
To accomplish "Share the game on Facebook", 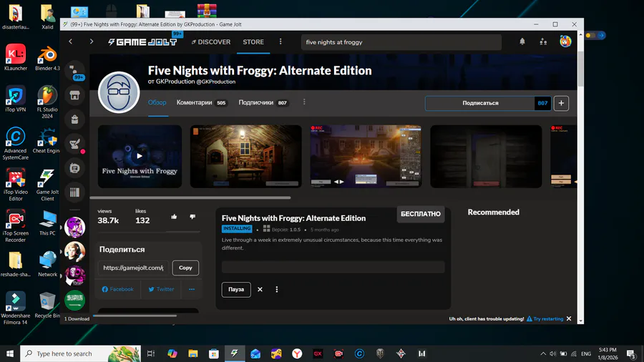I will click(117, 289).
